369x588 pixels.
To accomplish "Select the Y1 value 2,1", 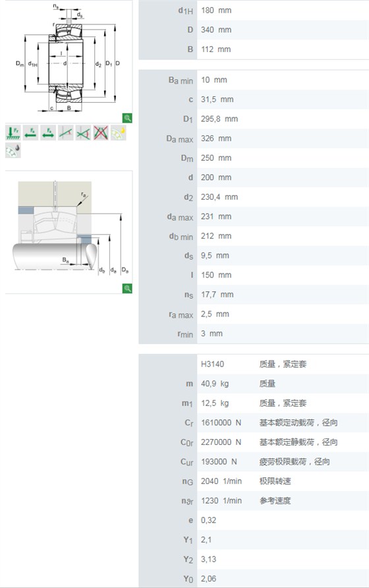I will click(206, 540).
